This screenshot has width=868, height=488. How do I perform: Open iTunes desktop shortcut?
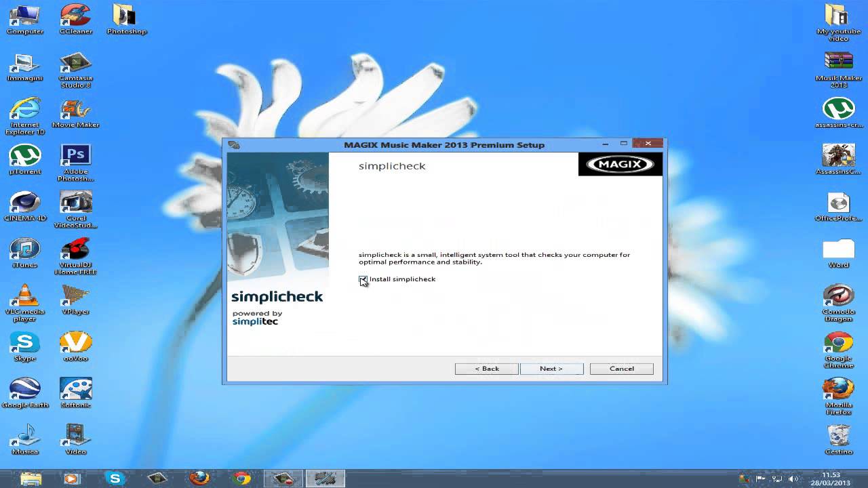[24, 253]
